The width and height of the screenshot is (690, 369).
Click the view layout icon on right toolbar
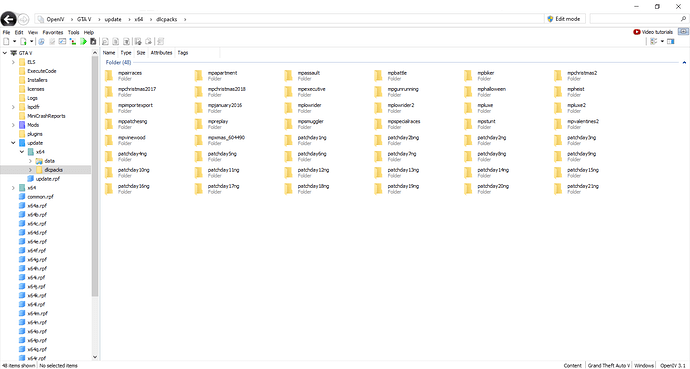tap(653, 41)
